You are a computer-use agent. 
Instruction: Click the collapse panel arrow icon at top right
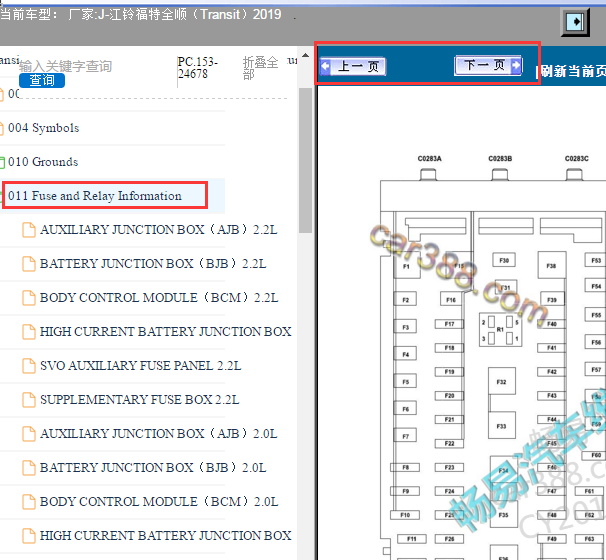click(575, 22)
